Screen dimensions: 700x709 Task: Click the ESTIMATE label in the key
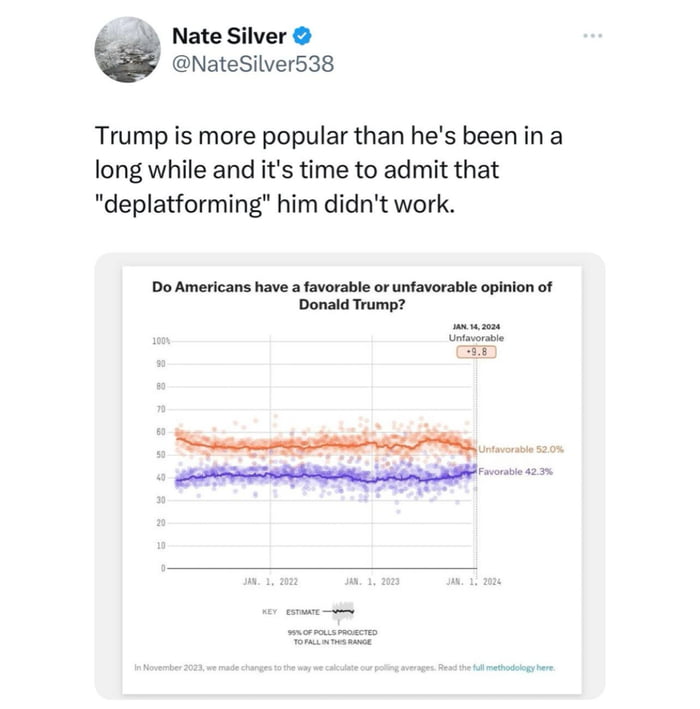click(x=302, y=611)
